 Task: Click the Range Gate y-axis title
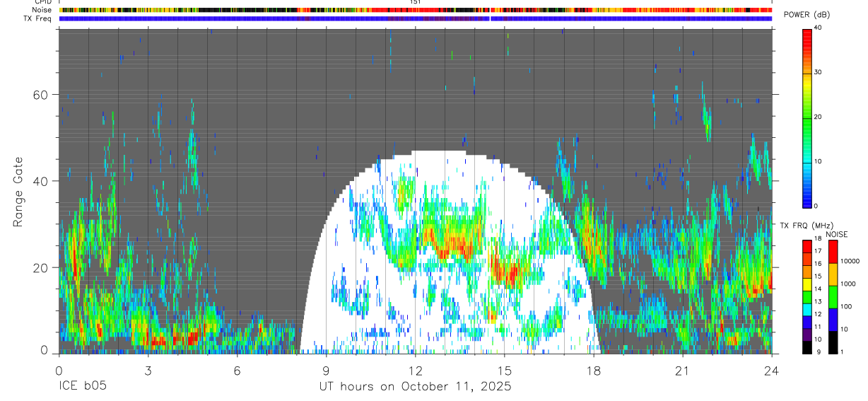coord(18,191)
